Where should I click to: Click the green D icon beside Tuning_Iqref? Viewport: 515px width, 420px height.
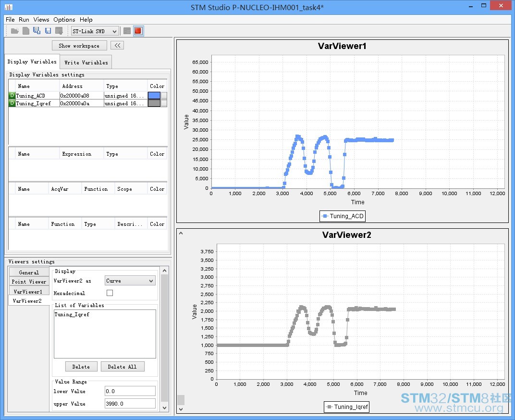point(12,103)
